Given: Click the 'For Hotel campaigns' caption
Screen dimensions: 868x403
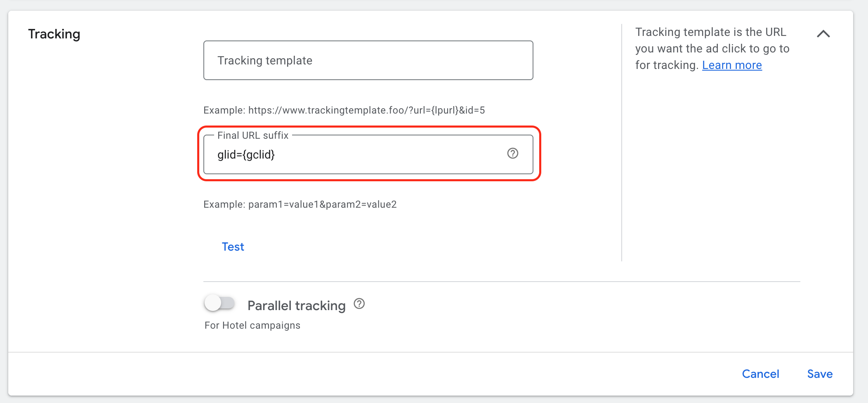Looking at the screenshot, I should [252, 325].
